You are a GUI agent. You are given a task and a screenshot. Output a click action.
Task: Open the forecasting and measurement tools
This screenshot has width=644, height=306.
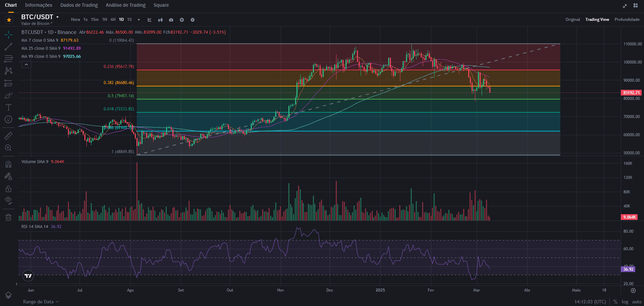click(x=9, y=83)
